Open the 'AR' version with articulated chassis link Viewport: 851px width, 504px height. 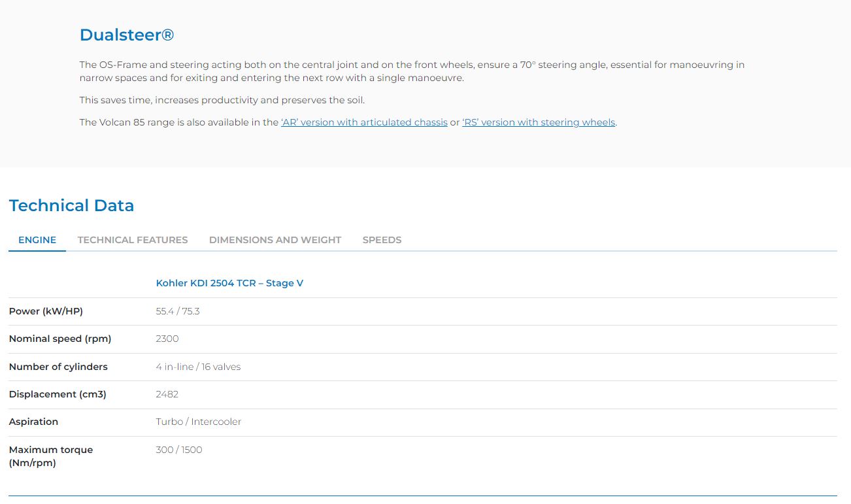point(364,122)
